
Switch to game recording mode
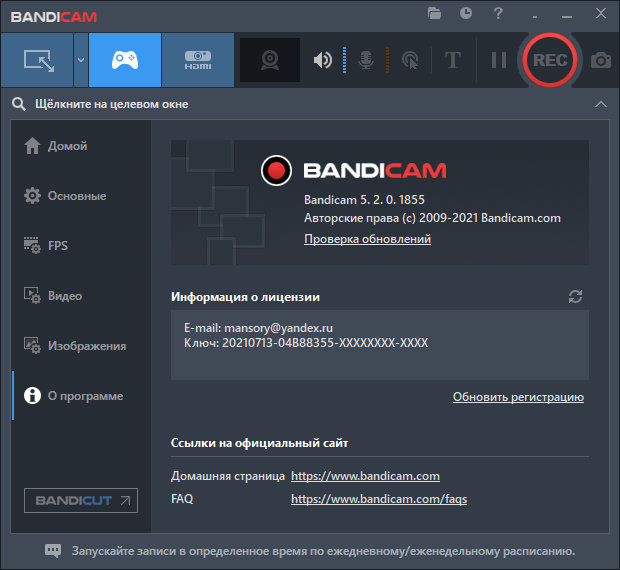tap(125, 60)
